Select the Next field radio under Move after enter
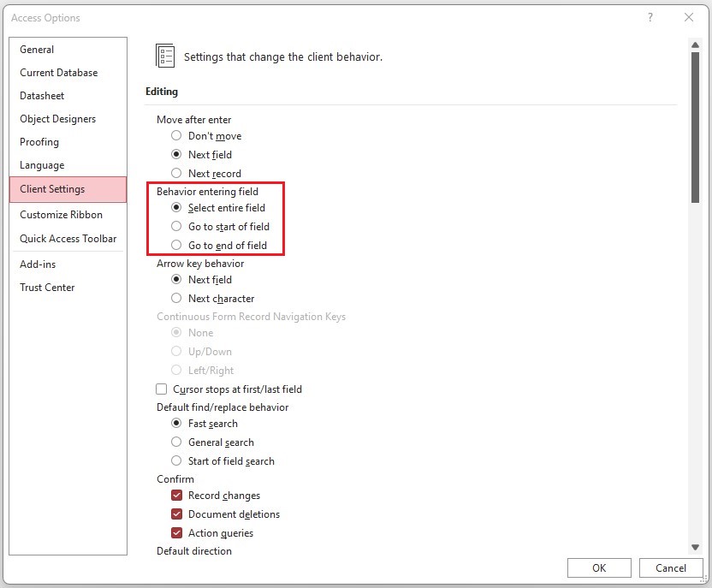This screenshot has height=588, width=712. tap(176, 154)
